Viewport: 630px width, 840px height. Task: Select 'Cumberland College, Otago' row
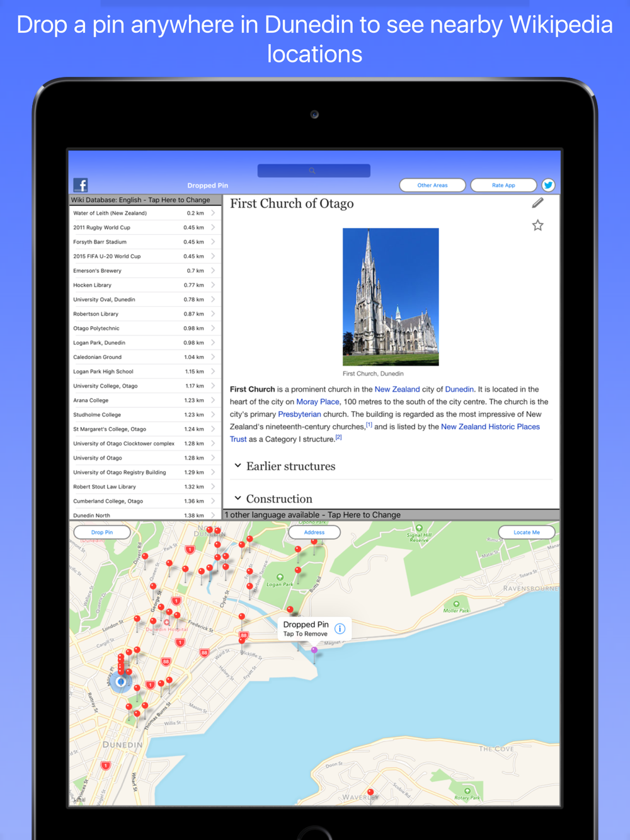click(x=145, y=501)
